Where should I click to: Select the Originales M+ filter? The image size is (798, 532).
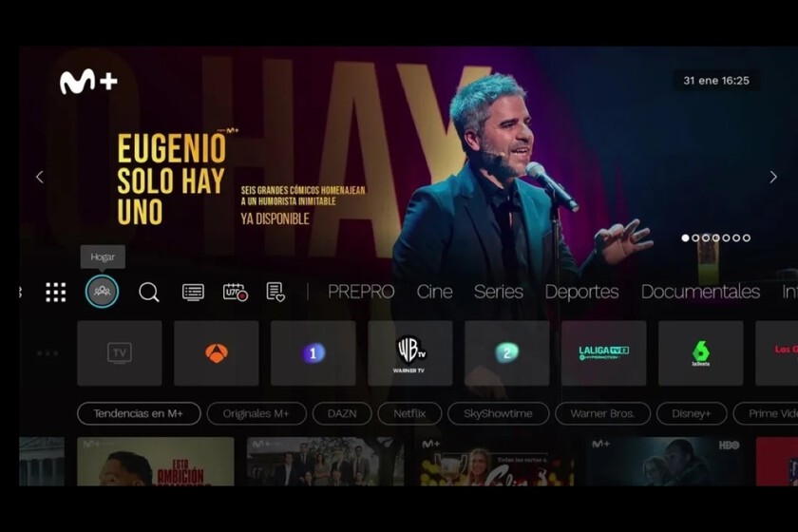coord(256,413)
